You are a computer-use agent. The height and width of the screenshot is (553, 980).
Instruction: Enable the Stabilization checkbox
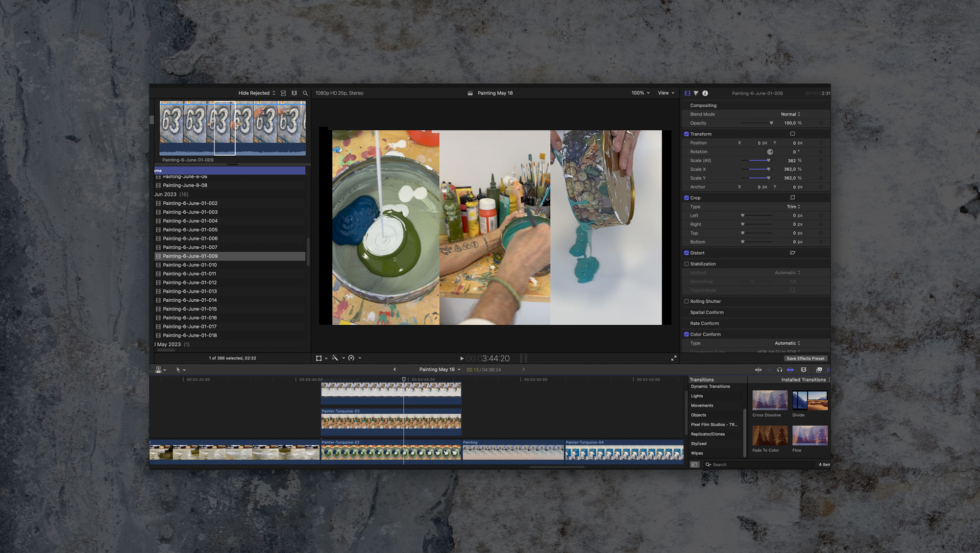(686, 264)
